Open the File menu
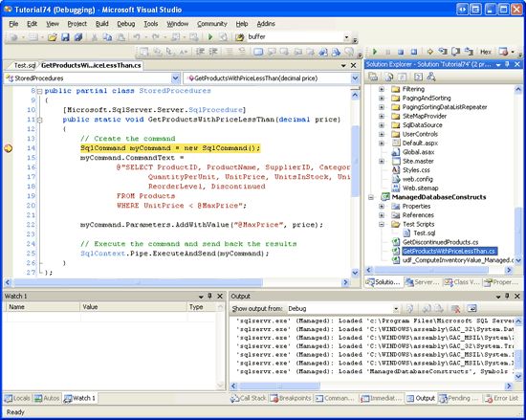The height and width of the screenshot is (420, 526). [13, 24]
